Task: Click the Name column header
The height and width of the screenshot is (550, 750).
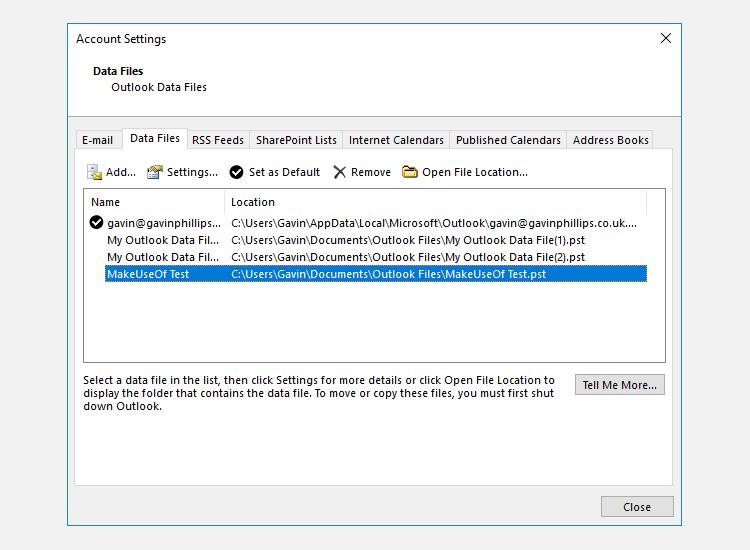Action: pyautogui.click(x=154, y=202)
